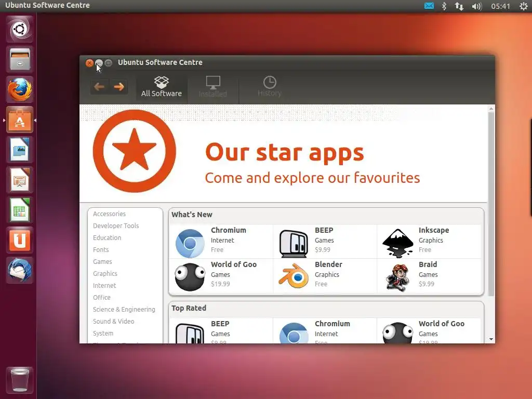Click the vertical scrollbar thumb
532x399 pixels.
point(491,204)
